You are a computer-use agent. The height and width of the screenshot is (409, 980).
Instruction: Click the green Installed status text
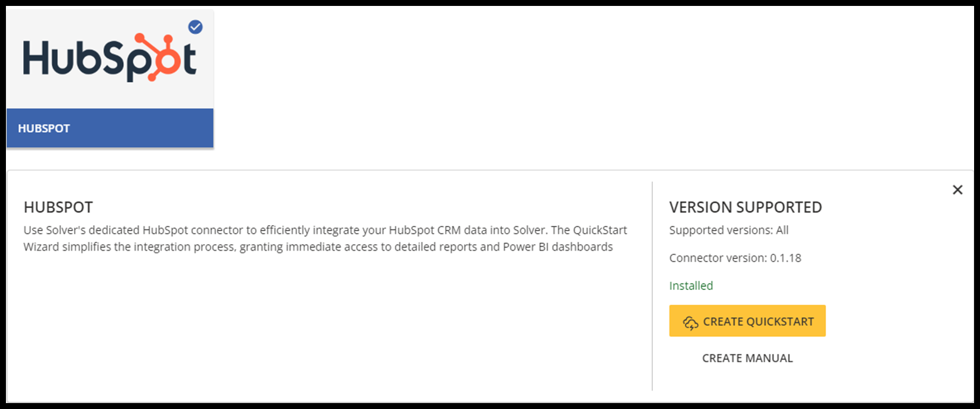[x=691, y=286]
